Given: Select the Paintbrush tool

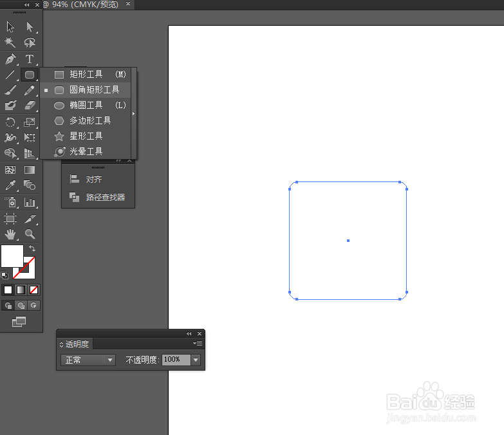Looking at the screenshot, I should [x=10, y=90].
